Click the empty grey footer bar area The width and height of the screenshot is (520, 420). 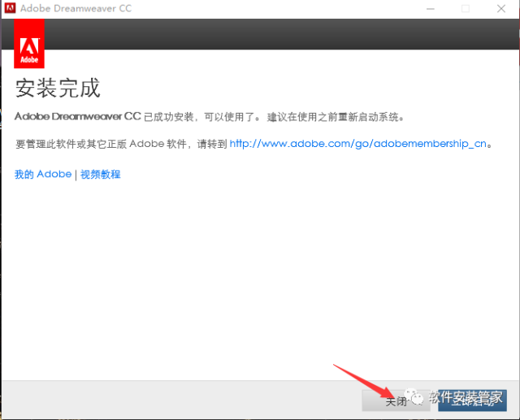162,400
